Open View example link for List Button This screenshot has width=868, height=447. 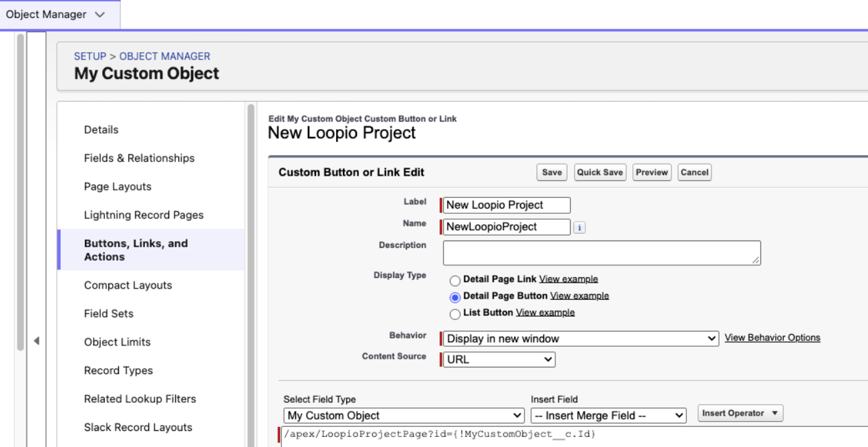point(545,313)
